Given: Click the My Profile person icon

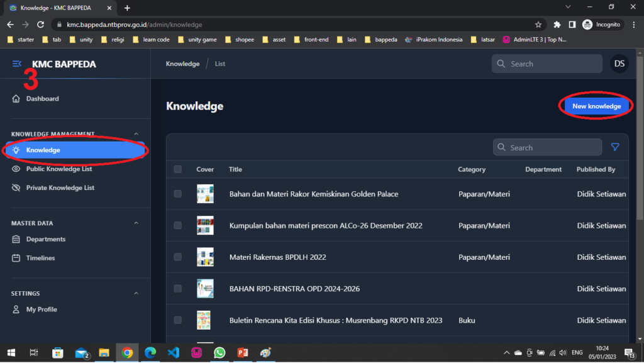Looking at the screenshot, I should tap(16, 310).
